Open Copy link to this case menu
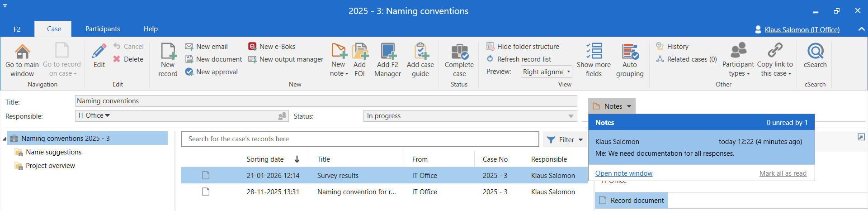 coord(775,60)
